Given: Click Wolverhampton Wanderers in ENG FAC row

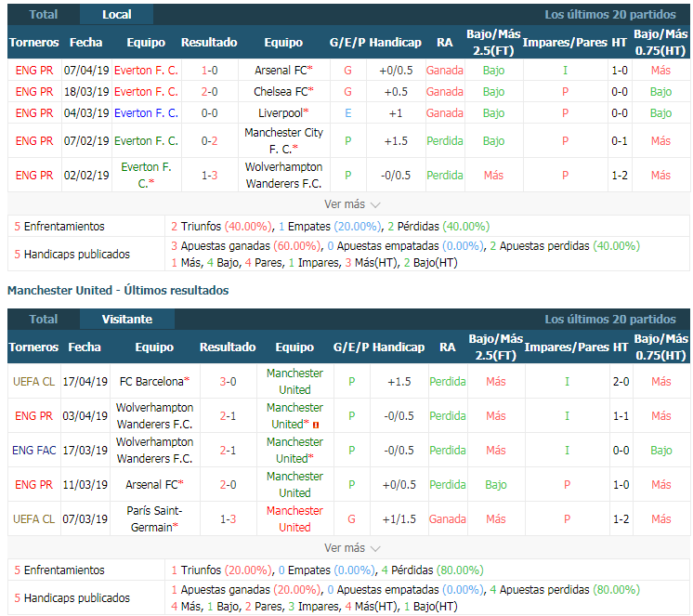Looking at the screenshot, I should [x=154, y=450].
